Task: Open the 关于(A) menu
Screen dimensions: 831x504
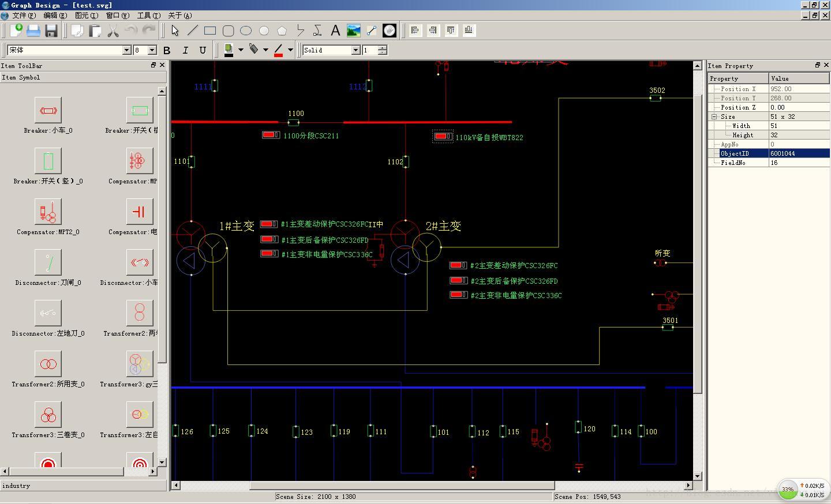Action: [179, 16]
